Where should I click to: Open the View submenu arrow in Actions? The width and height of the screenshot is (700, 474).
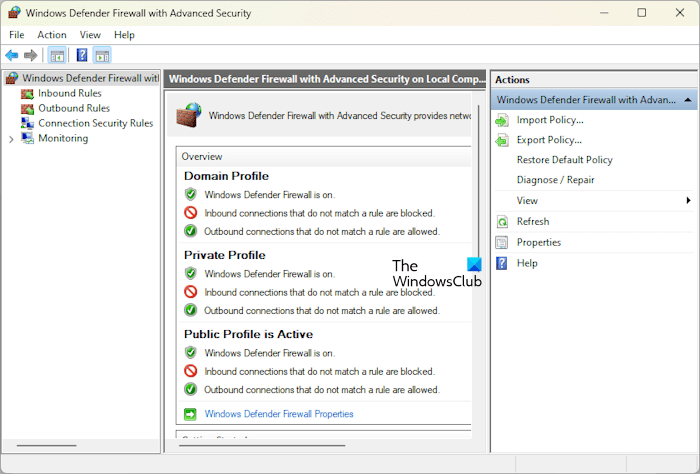click(x=688, y=201)
